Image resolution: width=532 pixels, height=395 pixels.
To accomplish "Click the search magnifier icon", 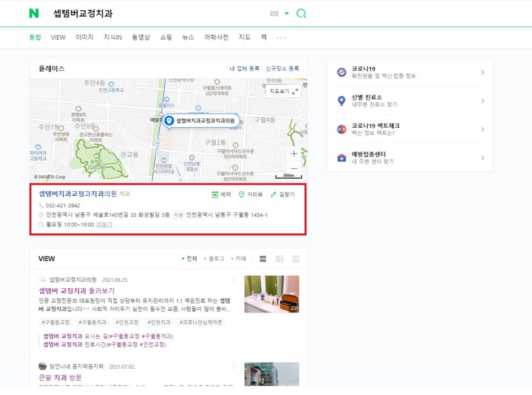I will point(301,13).
